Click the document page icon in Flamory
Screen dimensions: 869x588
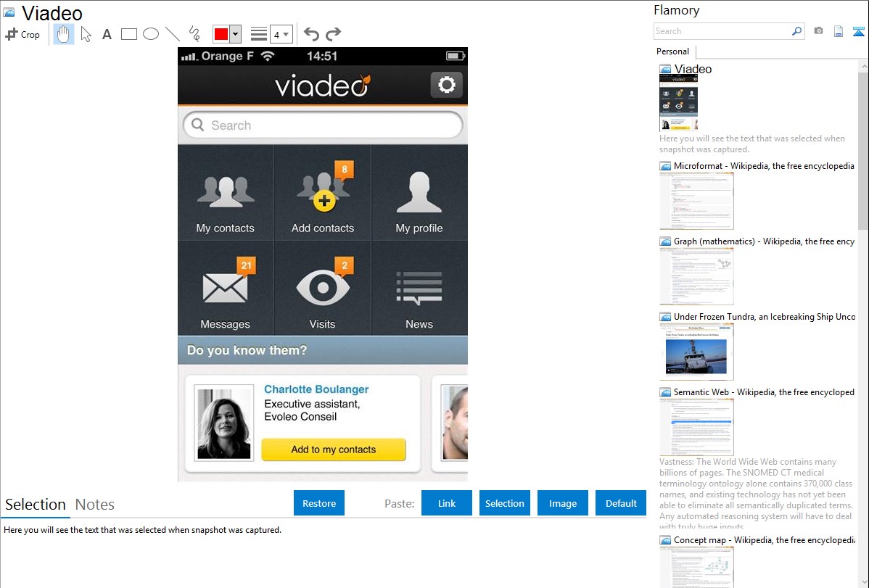[839, 31]
